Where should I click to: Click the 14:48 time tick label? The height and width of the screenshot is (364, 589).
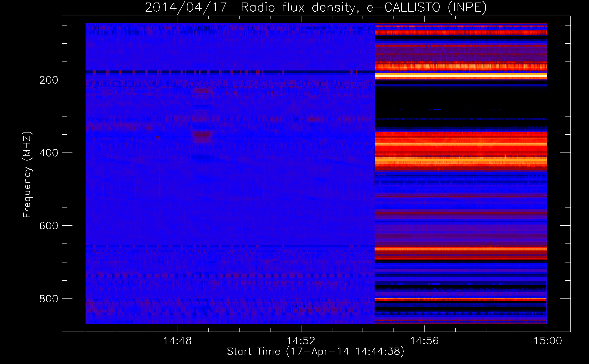pos(177,341)
